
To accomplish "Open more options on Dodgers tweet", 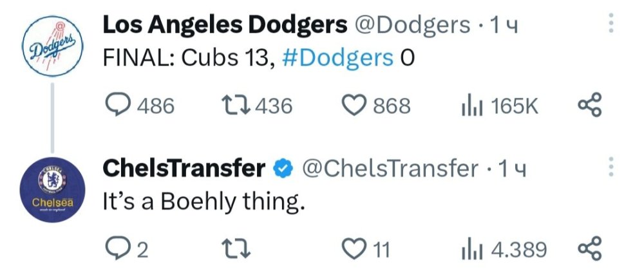I will tap(611, 23).
